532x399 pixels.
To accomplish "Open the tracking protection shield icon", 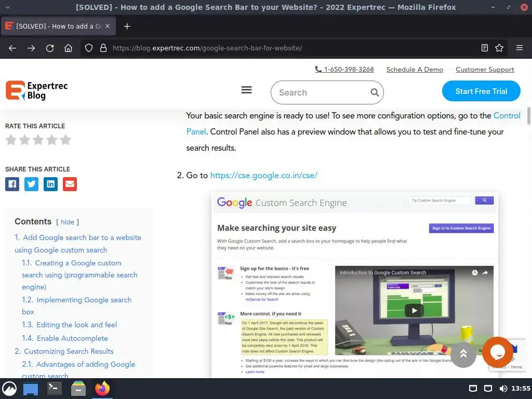I will click(x=88, y=48).
